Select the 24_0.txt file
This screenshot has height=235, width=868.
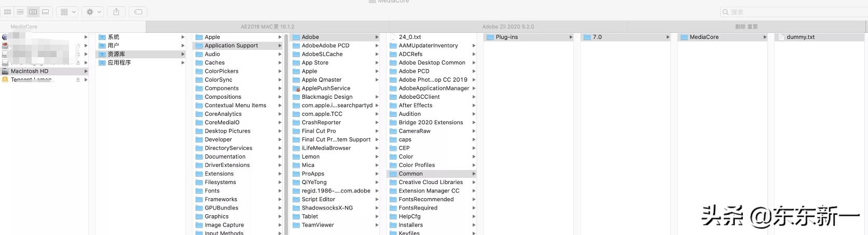tap(409, 37)
